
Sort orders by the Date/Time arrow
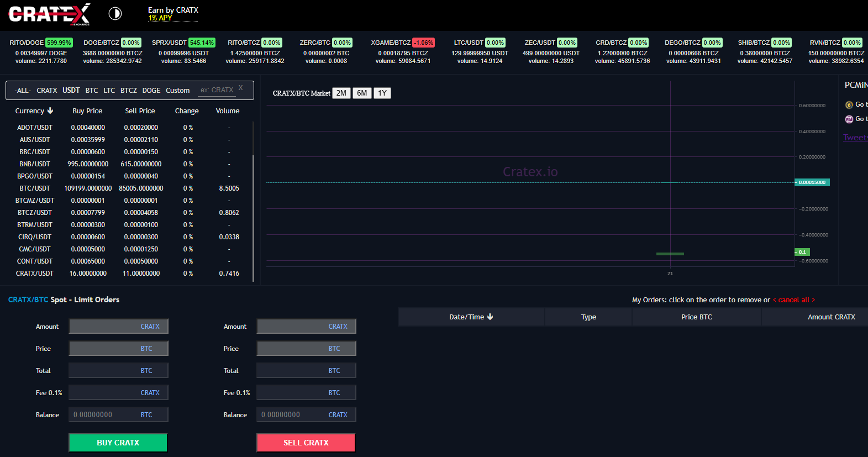coord(490,317)
